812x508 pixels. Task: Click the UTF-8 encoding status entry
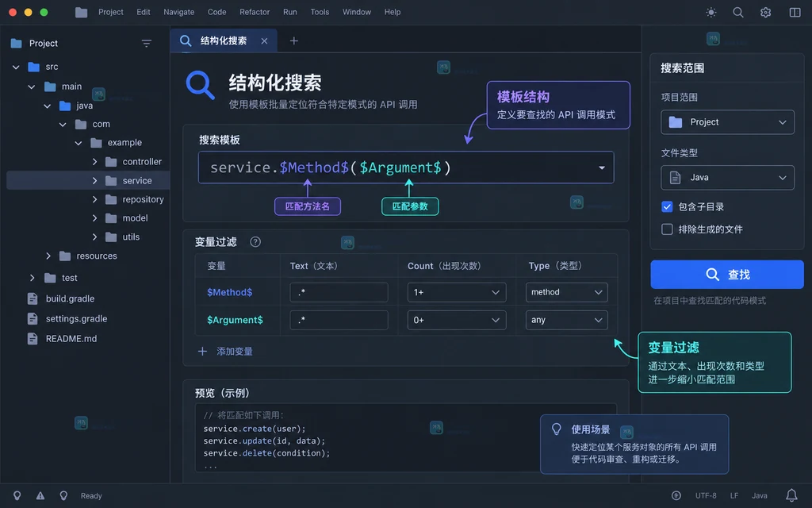[x=706, y=495]
